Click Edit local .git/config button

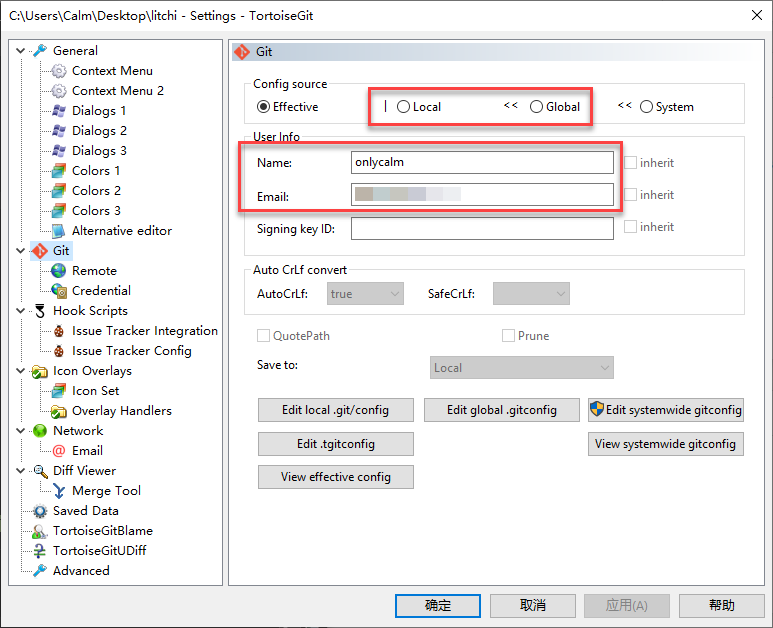point(336,410)
